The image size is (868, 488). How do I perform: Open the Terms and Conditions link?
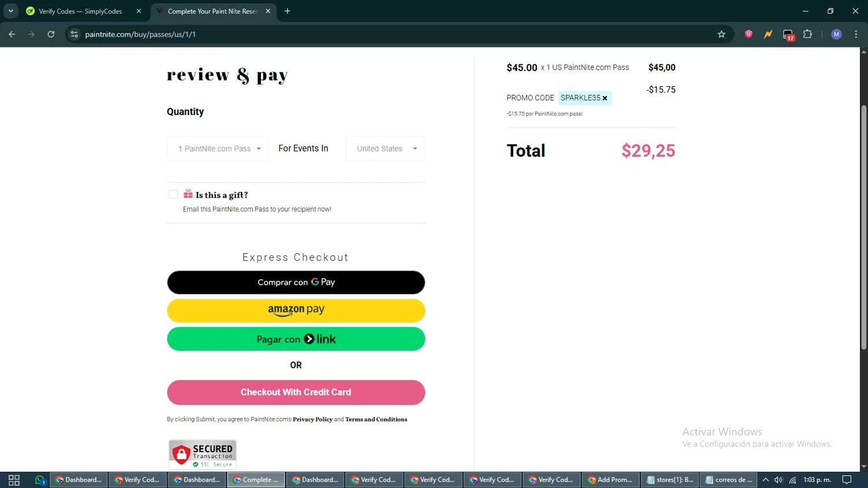click(376, 419)
